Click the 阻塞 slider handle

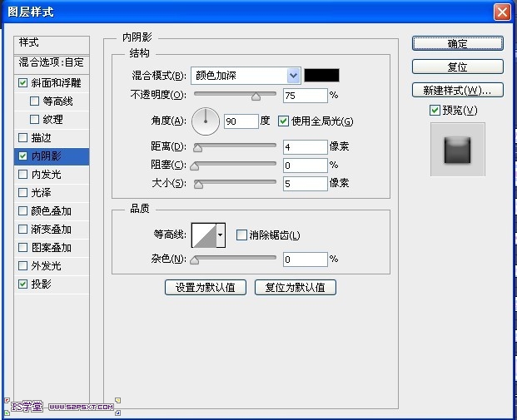pyautogui.click(x=195, y=166)
